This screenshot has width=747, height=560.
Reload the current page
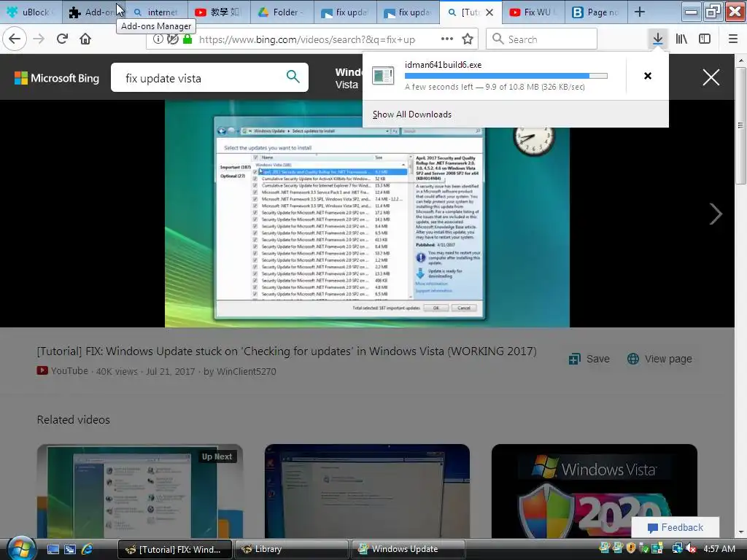(x=62, y=39)
